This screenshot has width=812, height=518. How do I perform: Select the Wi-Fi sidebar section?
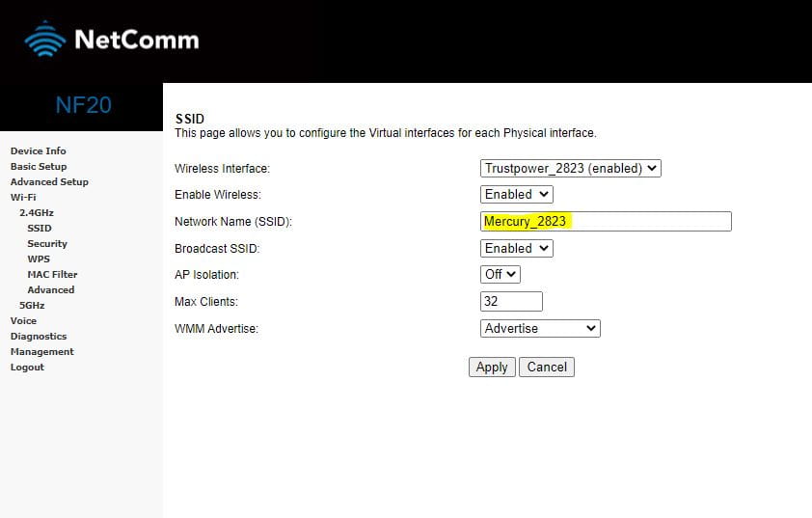23,197
